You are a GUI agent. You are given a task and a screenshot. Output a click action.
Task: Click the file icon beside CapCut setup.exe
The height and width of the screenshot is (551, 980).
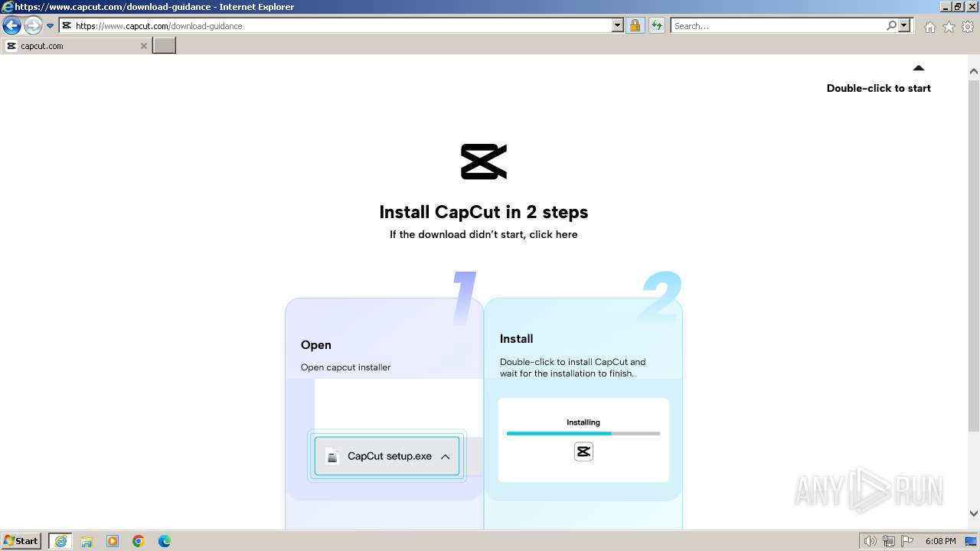[332, 456]
